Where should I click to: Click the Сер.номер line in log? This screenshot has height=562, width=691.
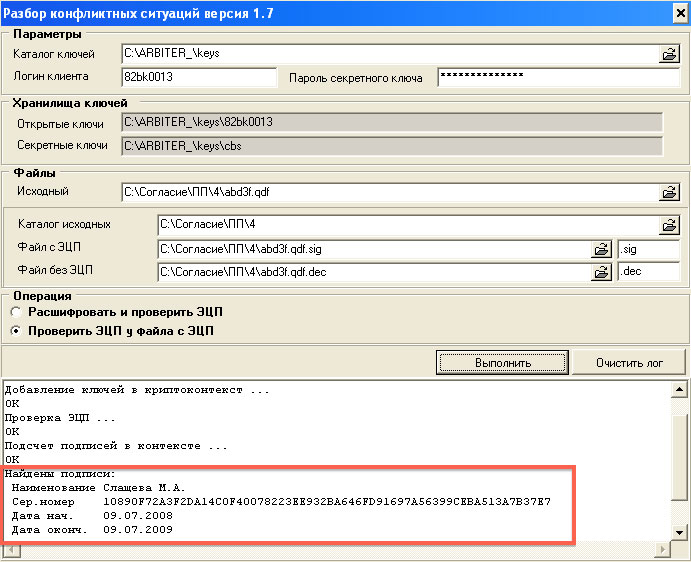280,501
